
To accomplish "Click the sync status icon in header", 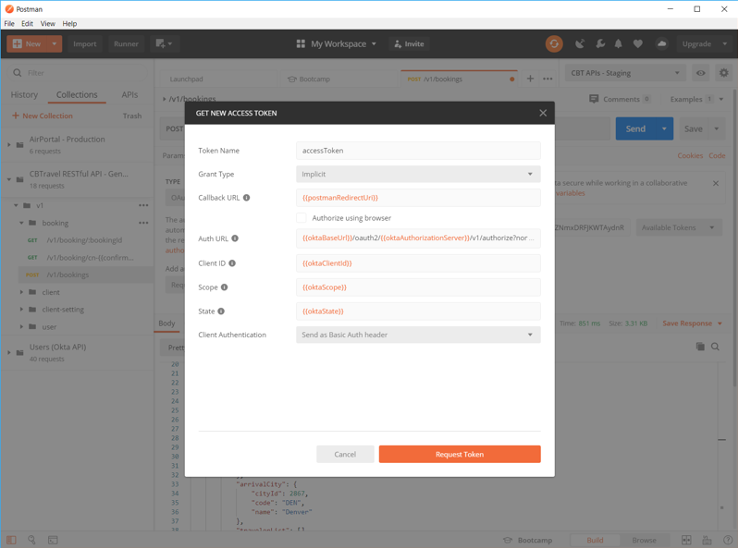I will click(554, 44).
